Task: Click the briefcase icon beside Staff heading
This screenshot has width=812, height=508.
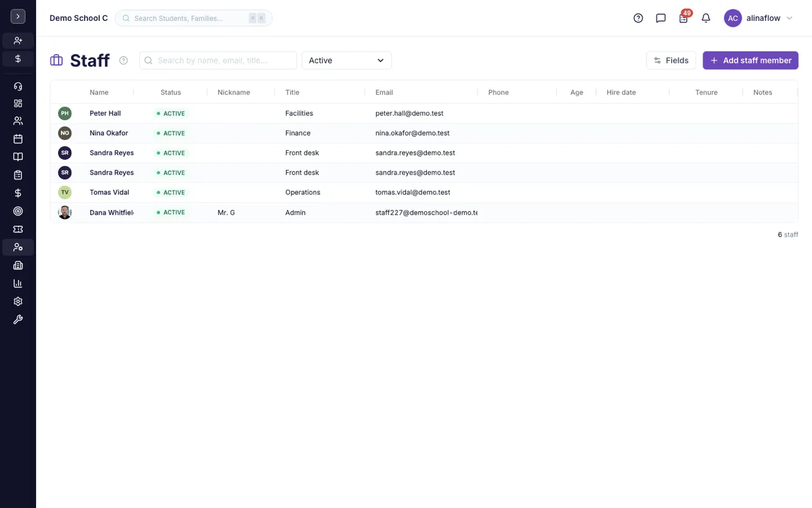Action: coord(56,60)
